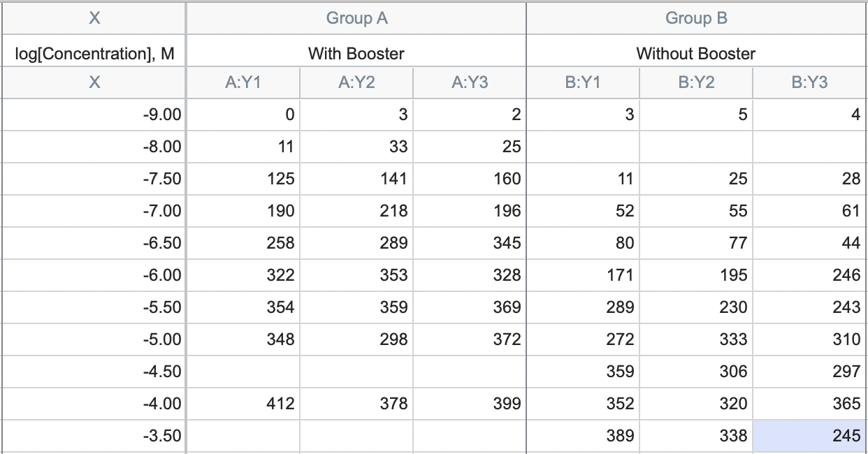
Task: Click the "Without Booster" title cell
Action: [x=696, y=53]
